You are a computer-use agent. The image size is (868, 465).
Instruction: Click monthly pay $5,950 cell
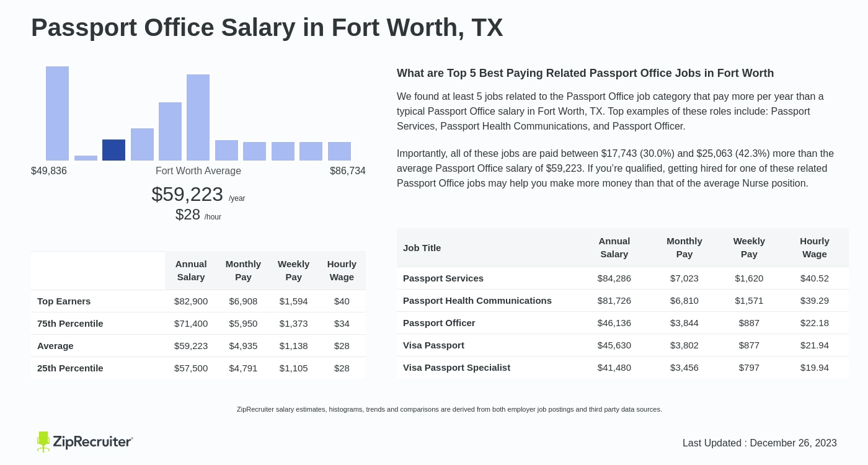[x=243, y=324]
